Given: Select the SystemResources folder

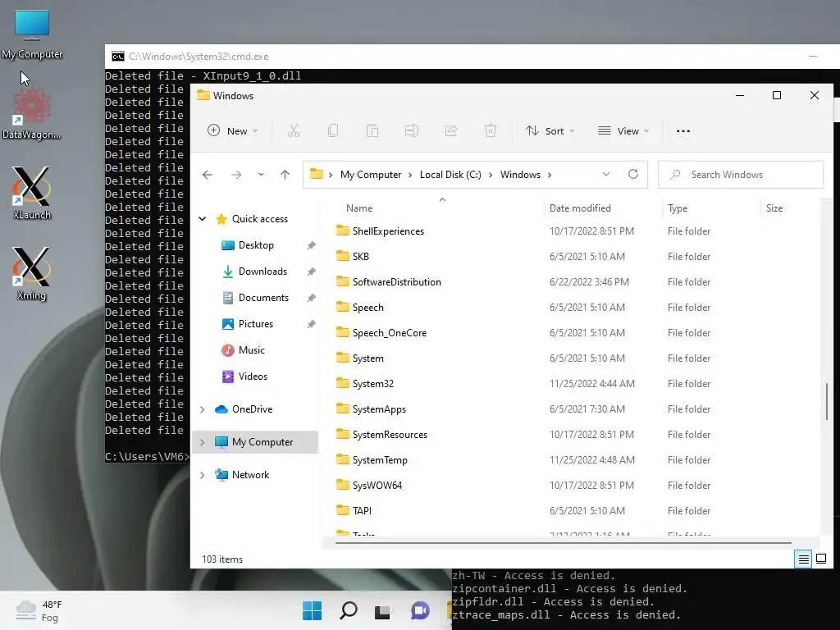Looking at the screenshot, I should click(390, 435).
